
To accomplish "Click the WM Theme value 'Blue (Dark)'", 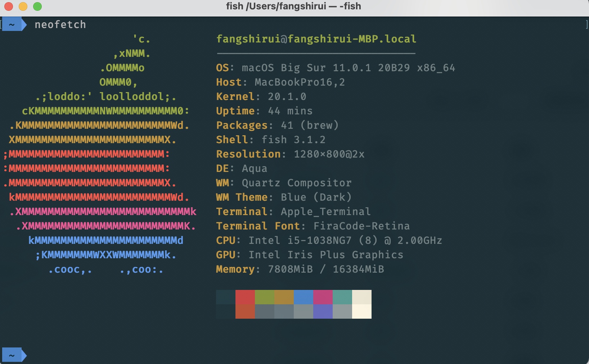I will coord(316,197).
